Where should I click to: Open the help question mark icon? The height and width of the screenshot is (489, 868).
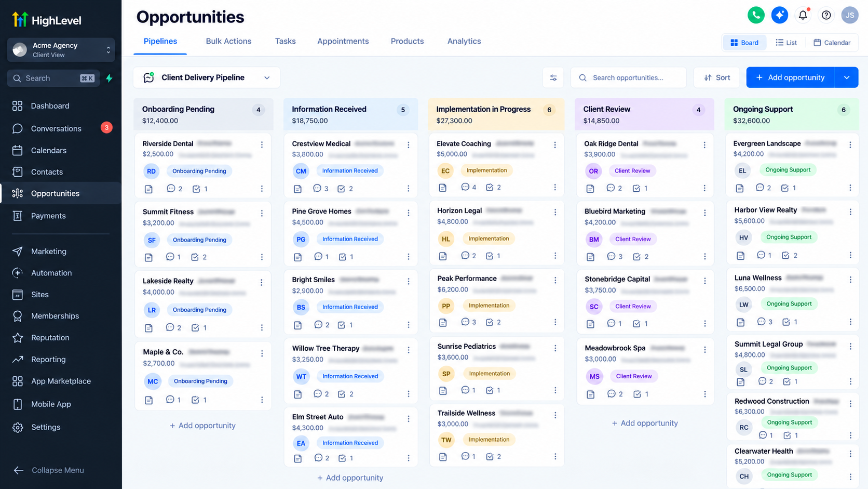point(826,15)
